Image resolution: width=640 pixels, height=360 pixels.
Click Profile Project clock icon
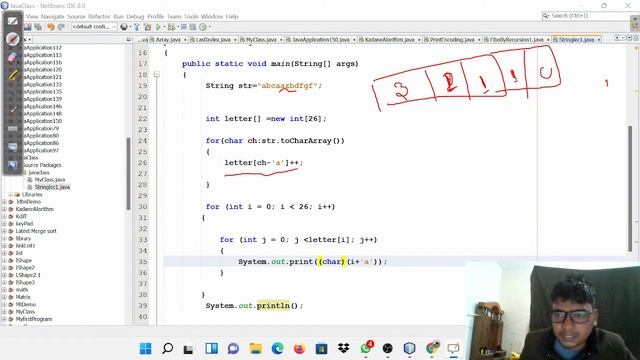(203, 27)
